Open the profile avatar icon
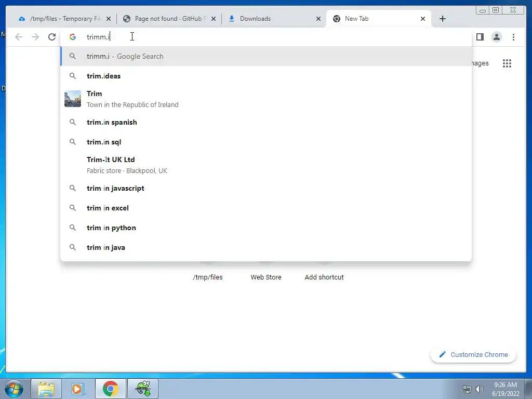The image size is (532, 399). pyautogui.click(x=496, y=37)
